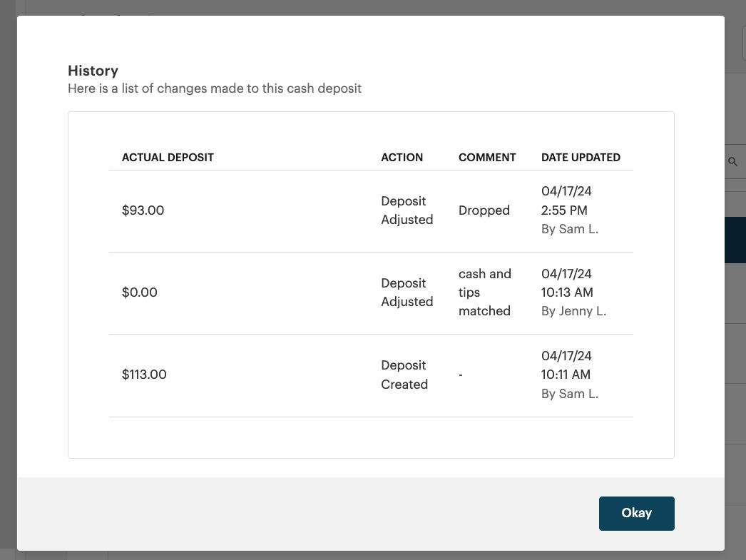Click the cash and tips matched comment

click(x=485, y=292)
